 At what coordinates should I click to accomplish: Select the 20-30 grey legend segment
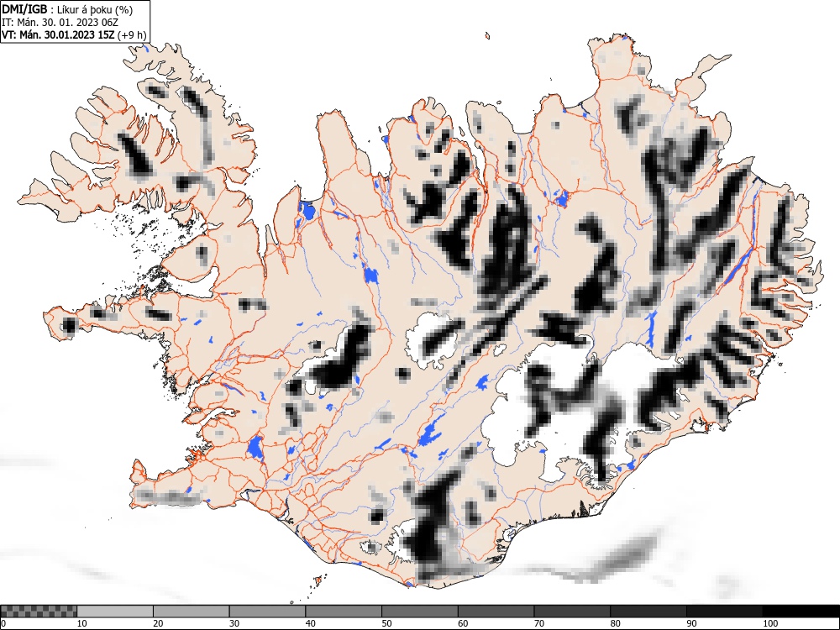coord(192,612)
